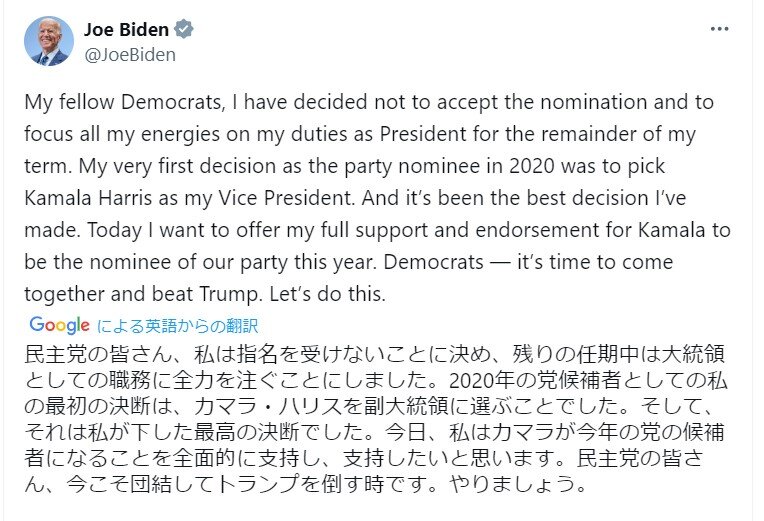Click the Google logo
764x521 pixels.
click(x=60, y=325)
